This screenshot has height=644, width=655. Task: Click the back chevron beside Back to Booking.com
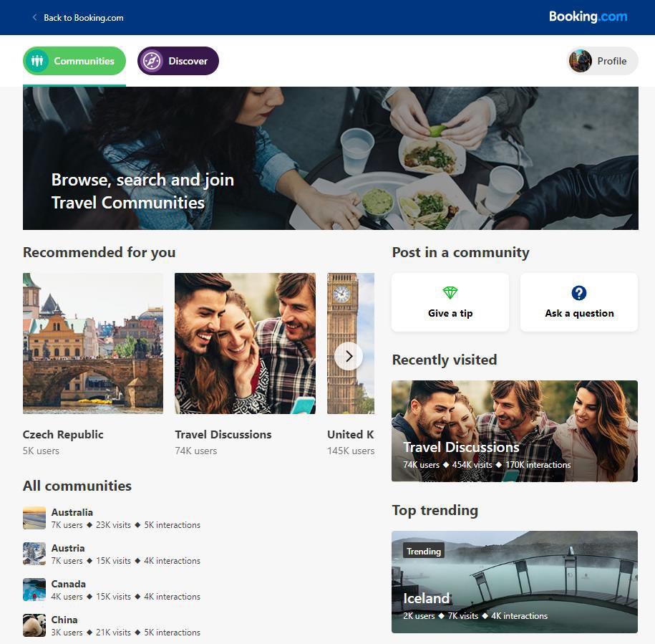34,18
